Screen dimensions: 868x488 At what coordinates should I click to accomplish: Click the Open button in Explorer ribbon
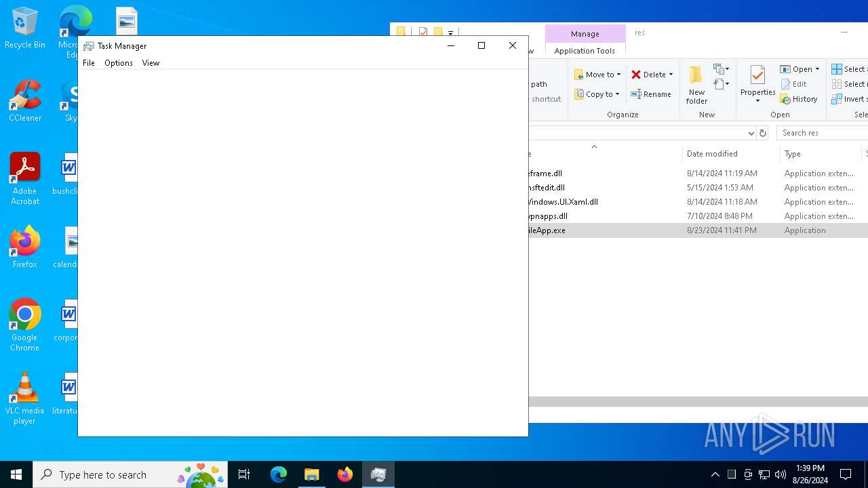click(796, 69)
